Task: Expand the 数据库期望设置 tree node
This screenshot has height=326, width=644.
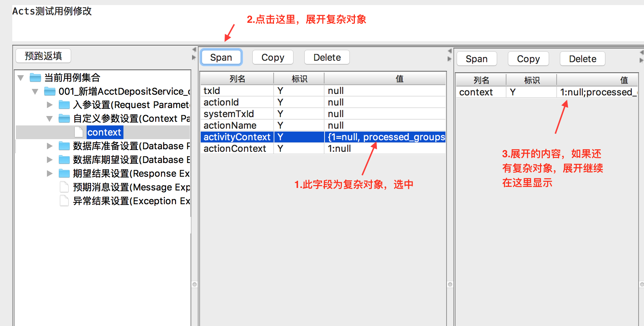Action: (x=50, y=160)
